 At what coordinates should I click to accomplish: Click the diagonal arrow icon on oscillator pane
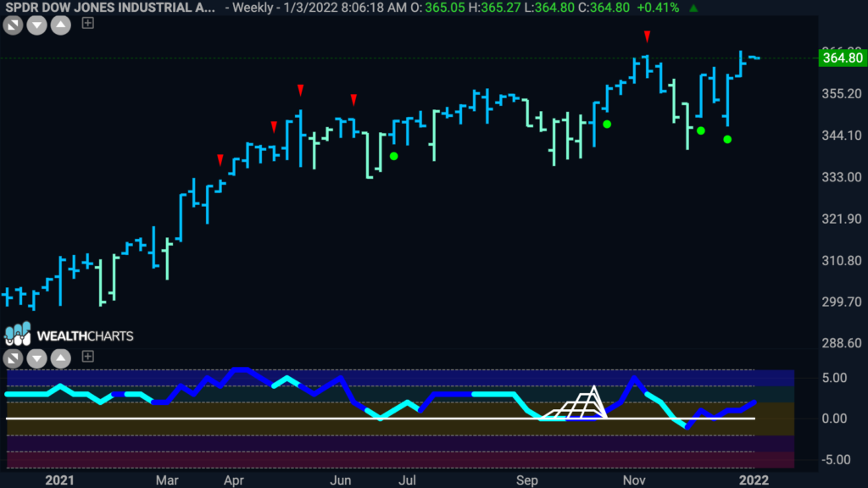coord(13,358)
